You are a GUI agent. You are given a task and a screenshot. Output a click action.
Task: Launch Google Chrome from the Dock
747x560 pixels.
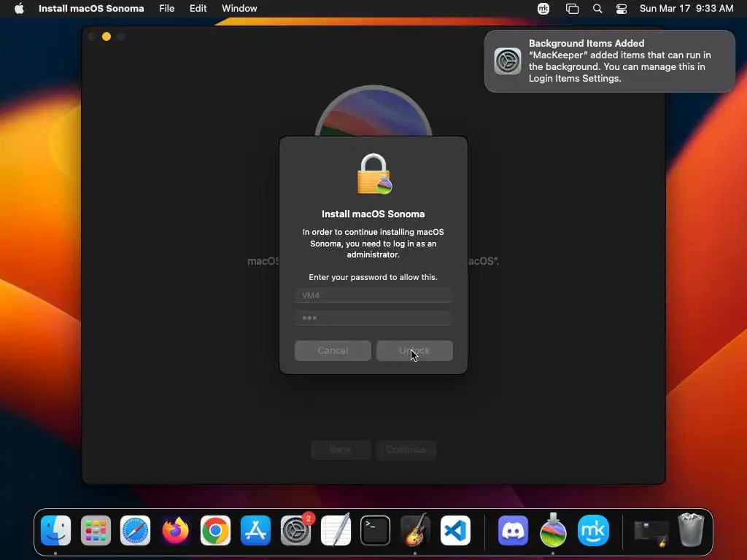tap(215, 530)
